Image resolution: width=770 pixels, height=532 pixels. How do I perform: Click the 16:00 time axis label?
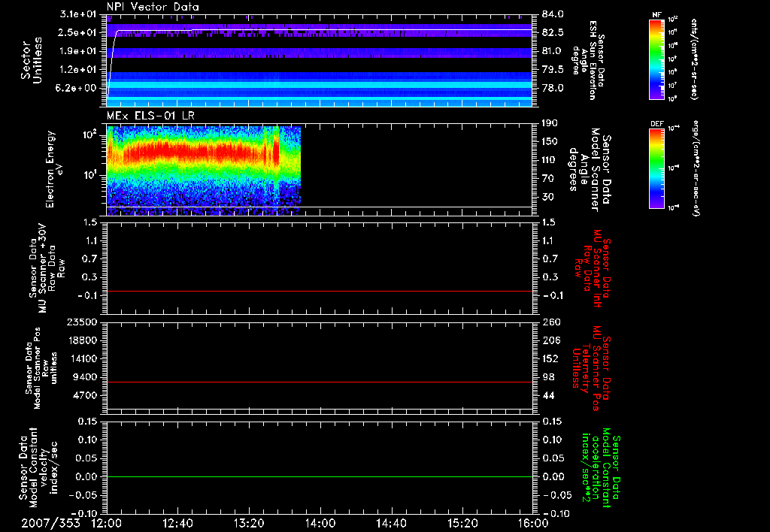(533, 523)
